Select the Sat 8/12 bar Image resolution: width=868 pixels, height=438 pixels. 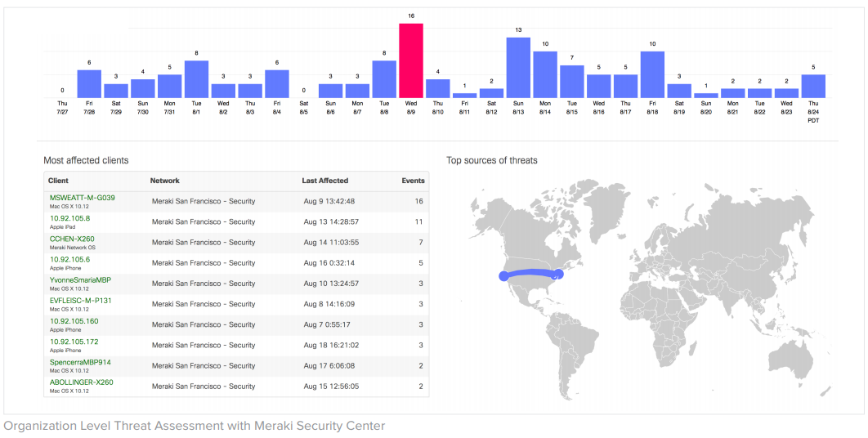491,94
